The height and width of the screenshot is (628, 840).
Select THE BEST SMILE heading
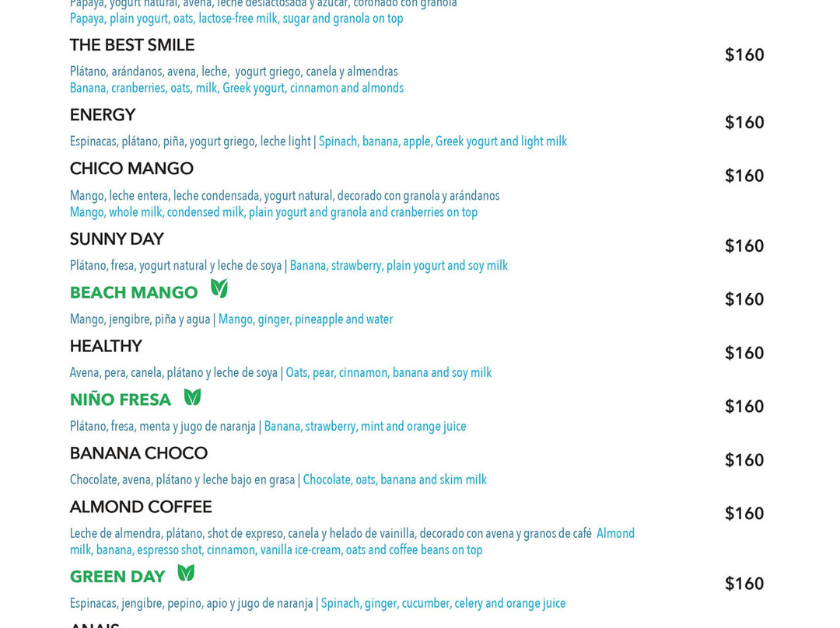coord(131,45)
